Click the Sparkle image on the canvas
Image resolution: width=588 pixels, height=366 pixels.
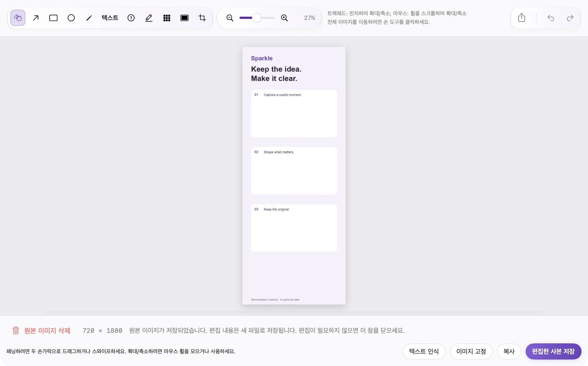point(294,175)
